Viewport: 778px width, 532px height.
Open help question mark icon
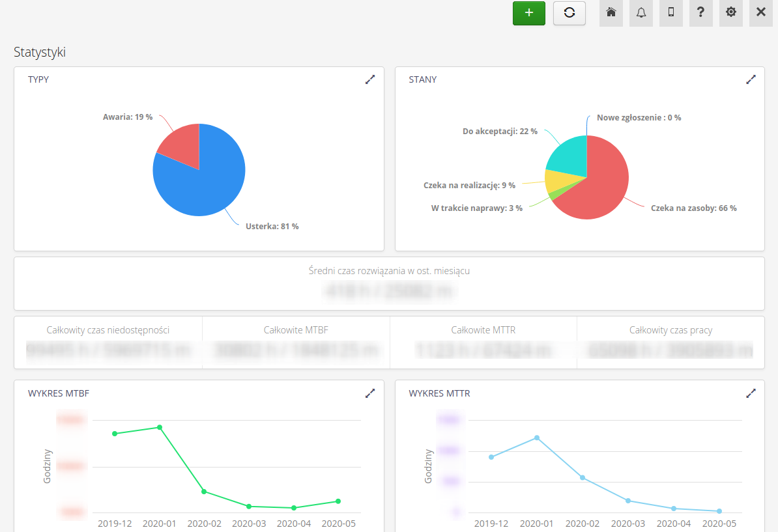coord(700,13)
